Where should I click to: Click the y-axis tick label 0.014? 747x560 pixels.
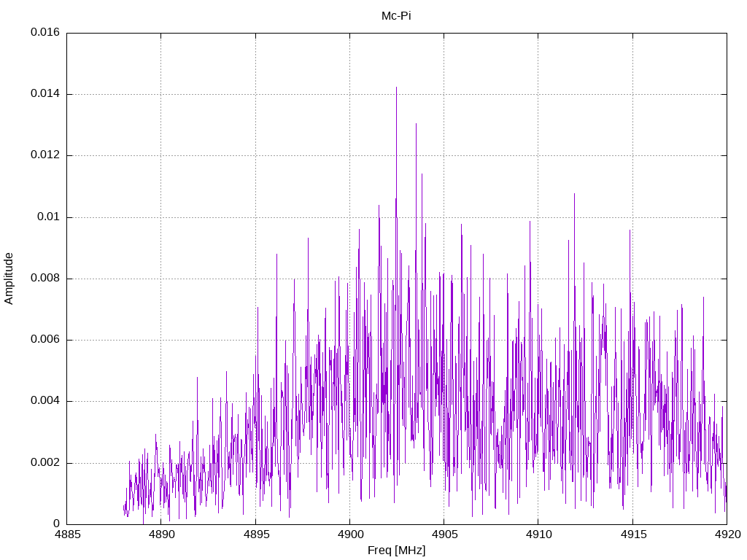pos(45,93)
